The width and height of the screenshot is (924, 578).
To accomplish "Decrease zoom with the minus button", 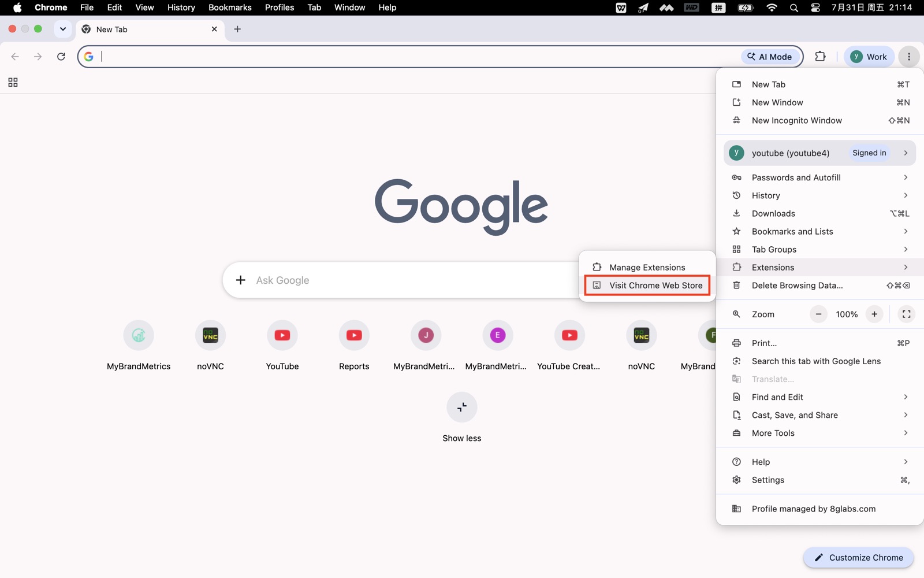I will [x=818, y=314].
